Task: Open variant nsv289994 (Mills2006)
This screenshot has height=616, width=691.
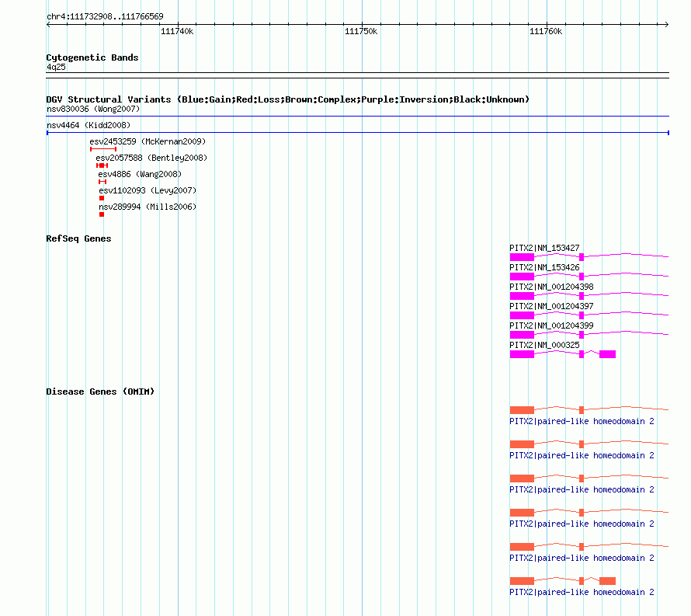Action: (148, 207)
